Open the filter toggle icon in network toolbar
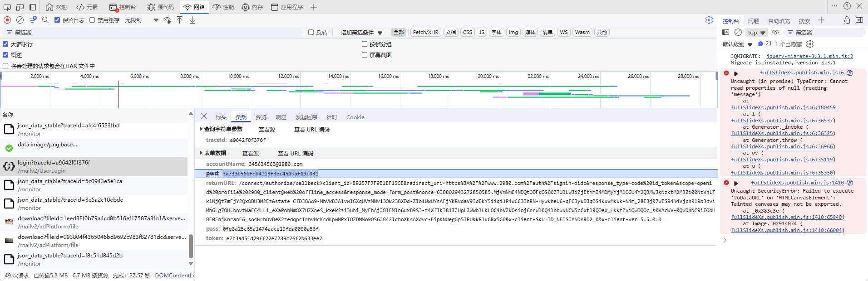This screenshot has width=868, height=281. 32,20
